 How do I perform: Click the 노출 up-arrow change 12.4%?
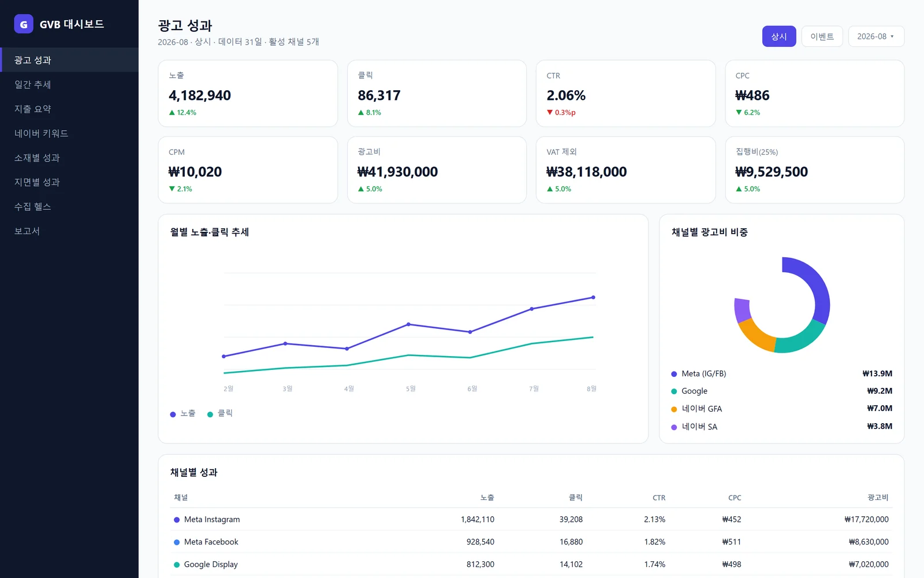coord(182,113)
